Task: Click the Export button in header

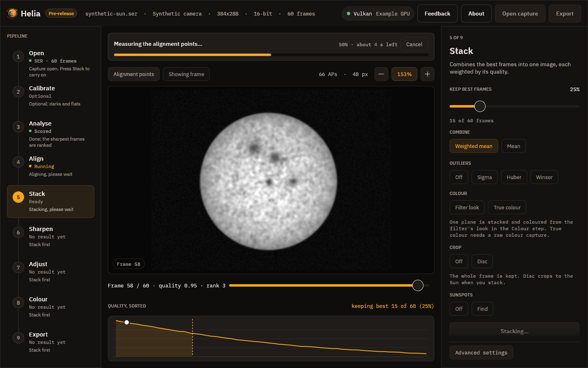Action: tap(565, 13)
